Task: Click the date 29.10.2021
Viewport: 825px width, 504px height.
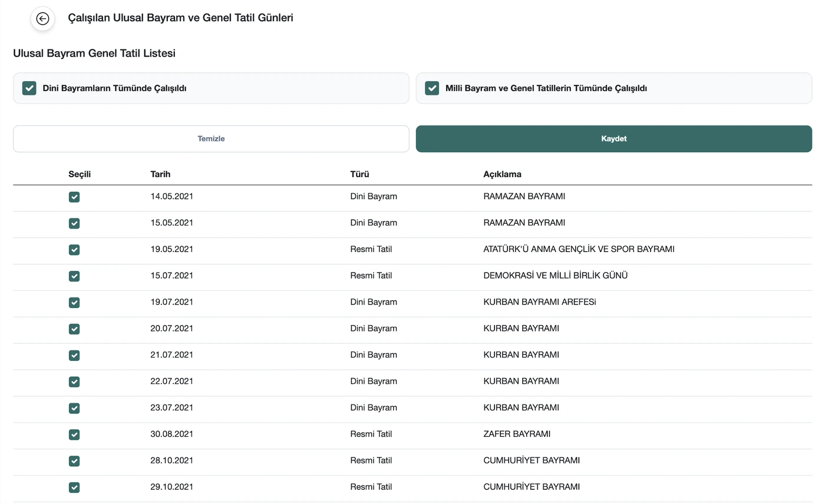Action: click(x=172, y=487)
